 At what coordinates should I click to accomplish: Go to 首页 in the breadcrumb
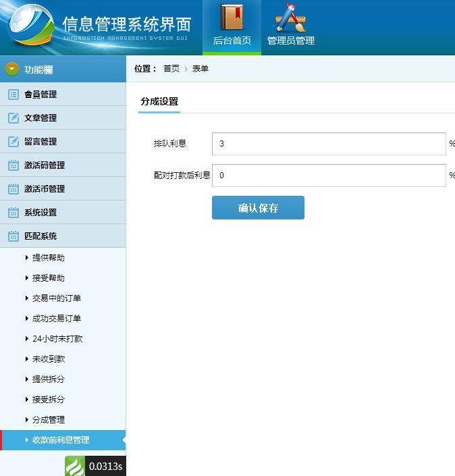pos(171,69)
